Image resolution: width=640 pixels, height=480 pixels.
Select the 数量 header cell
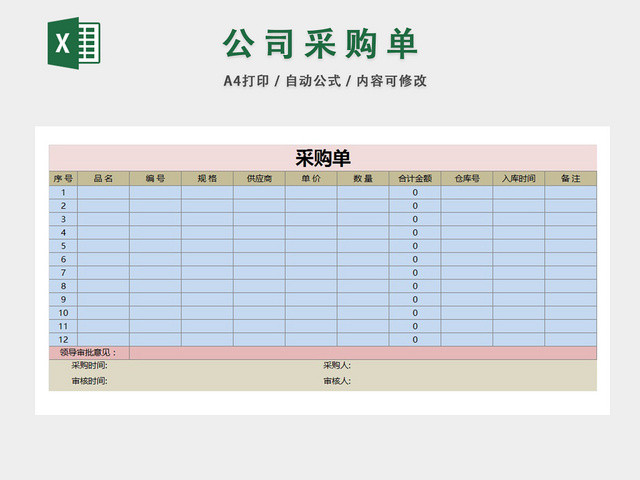click(x=363, y=178)
